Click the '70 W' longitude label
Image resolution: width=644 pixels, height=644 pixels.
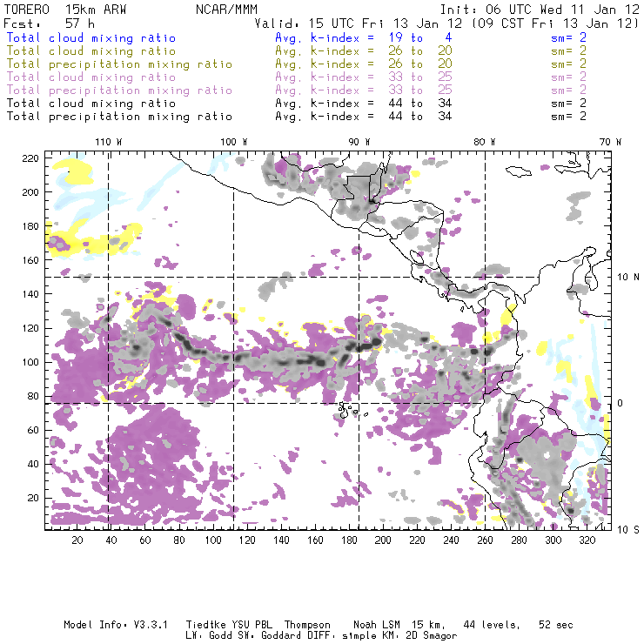(x=610, y=142)
